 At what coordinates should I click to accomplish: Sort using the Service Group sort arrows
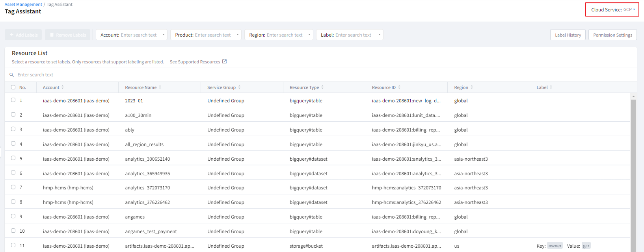click(x=239, y=87)
